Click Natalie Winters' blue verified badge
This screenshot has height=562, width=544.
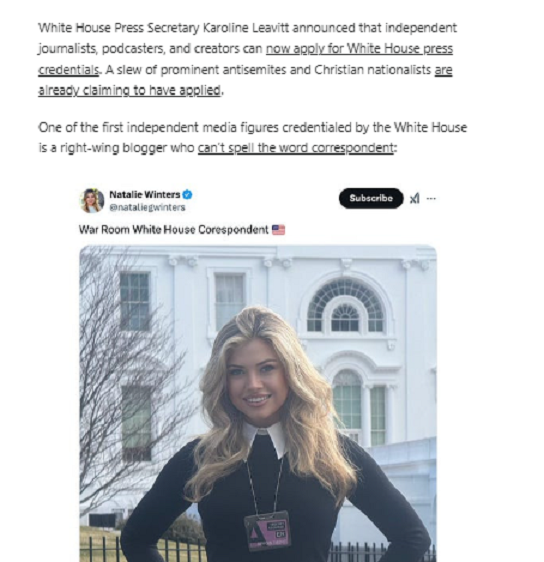tap(187, 195)
